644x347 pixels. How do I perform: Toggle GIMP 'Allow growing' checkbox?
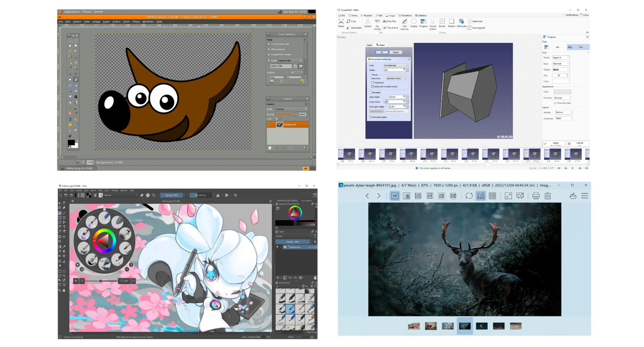(269, 49)
